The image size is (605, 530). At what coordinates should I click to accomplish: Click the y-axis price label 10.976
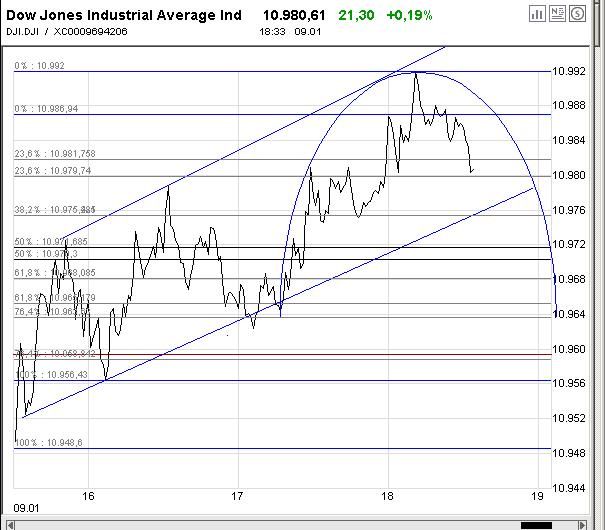point(569,210)
